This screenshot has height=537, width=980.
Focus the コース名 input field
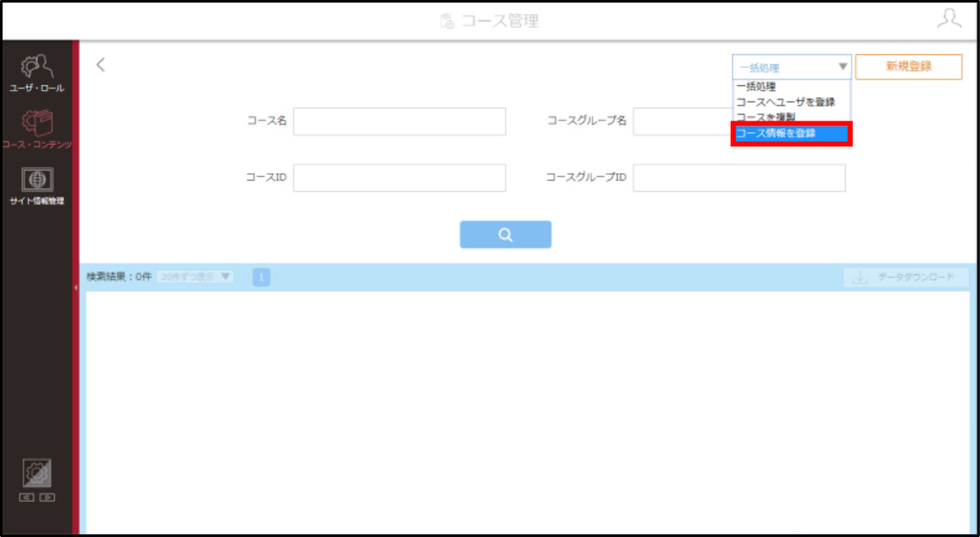[x=399, y=121]
